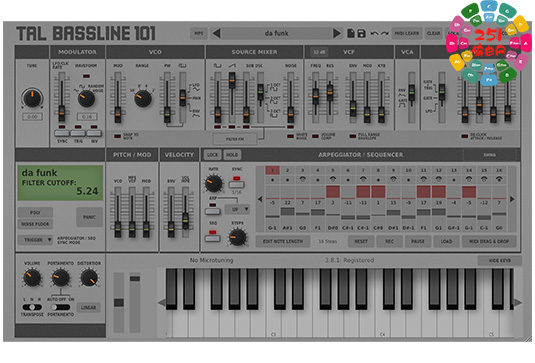Toggle the Volume Comp option
Viewport: 535px width, 363px height.
[316, 136]
